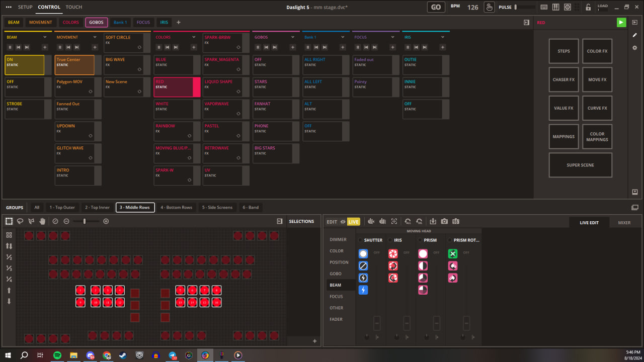
Task: Toggle the SHUTTER OFF label
Action: [x=376, y=252]
